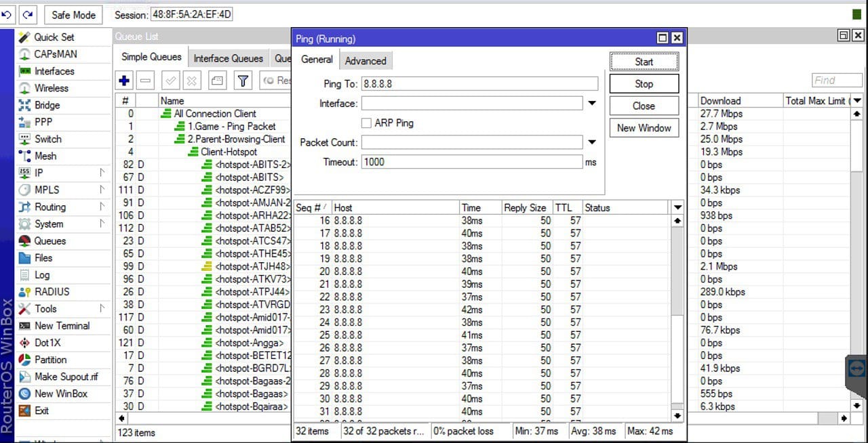The height and width of the screenshot is (443, 868).
Task: Toggle Safe Mode button
Action: pyautogui.click(x=74, y=14)
